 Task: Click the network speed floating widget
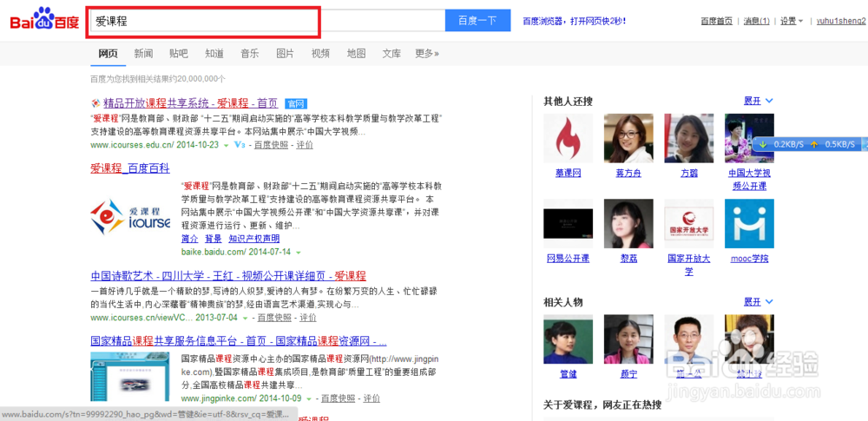point(810,144)
